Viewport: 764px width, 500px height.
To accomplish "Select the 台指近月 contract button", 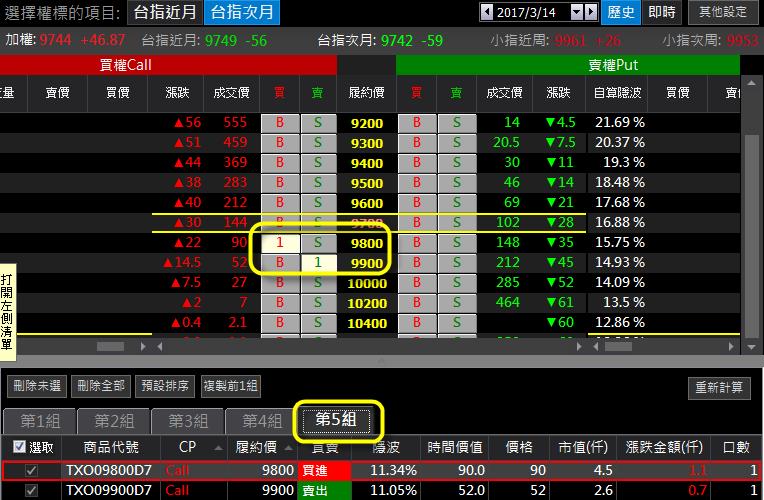I will point(165,12).
